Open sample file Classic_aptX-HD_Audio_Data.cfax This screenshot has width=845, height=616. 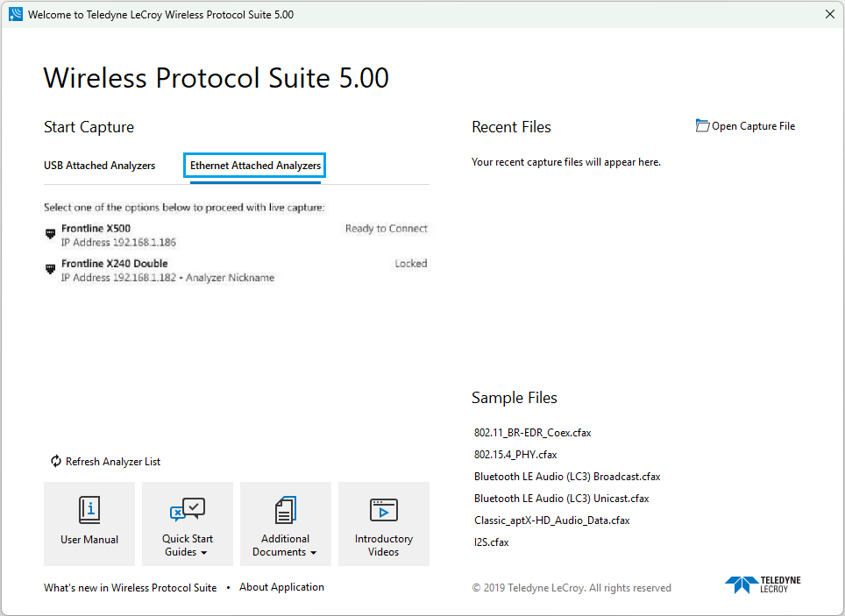click(552, 520)
